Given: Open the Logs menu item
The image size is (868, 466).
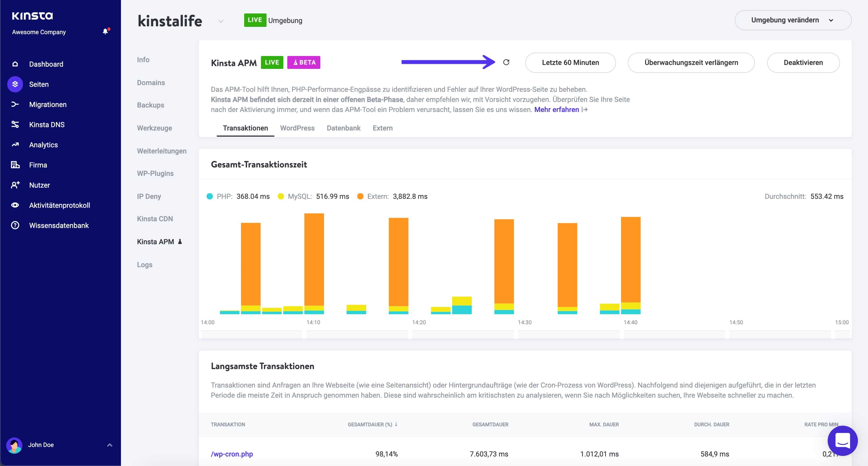Looking at the screenshot, I should pos(144,265).
